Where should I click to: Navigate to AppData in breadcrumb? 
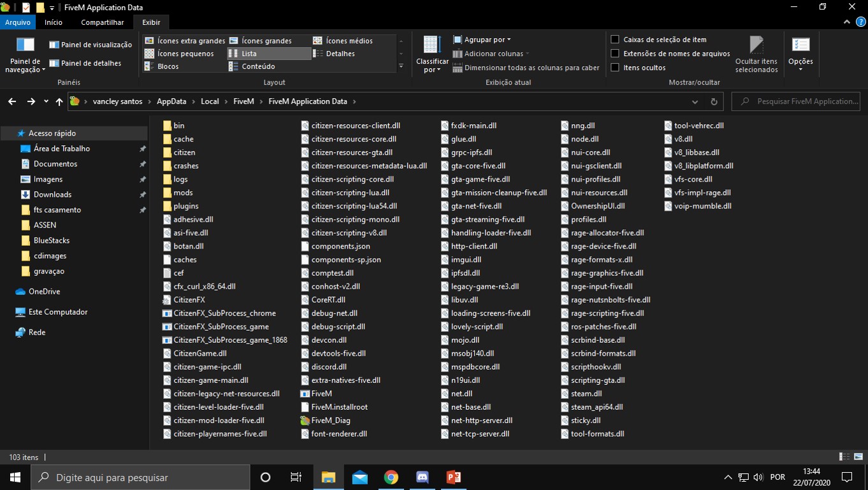(171, 101)
